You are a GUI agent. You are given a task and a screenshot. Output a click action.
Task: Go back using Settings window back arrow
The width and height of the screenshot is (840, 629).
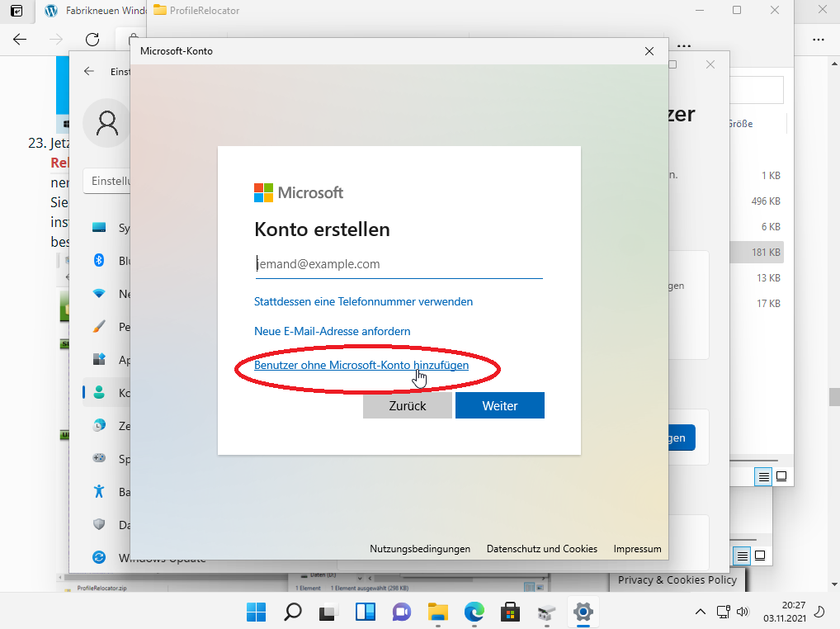point(89,71)
